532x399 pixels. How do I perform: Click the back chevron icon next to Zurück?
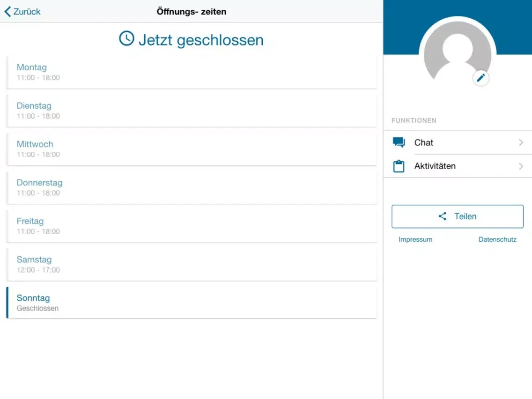pyautogui.click(x=7, y=12)
